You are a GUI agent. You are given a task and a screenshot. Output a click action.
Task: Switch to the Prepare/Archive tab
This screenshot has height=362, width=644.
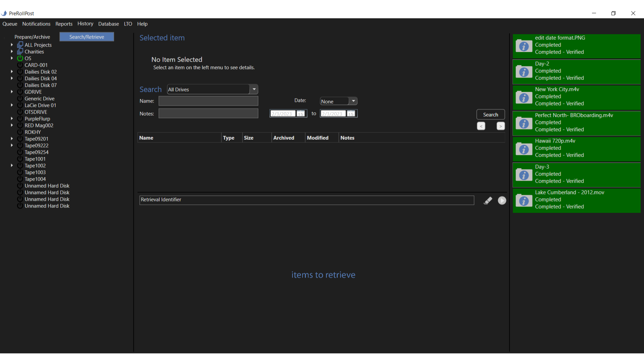tap(32, 37)
